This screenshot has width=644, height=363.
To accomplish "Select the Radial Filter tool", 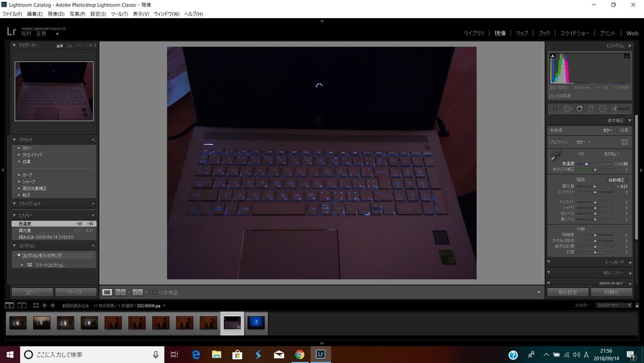I will [x=603, y=109].
